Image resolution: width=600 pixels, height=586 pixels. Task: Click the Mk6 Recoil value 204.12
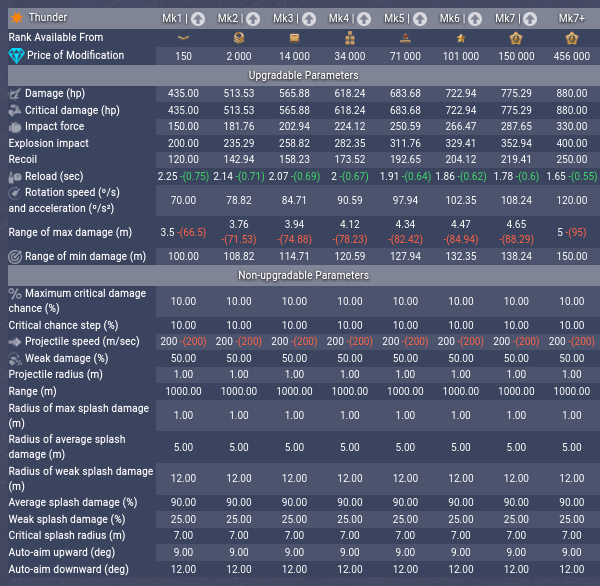(x=461, y=159)
